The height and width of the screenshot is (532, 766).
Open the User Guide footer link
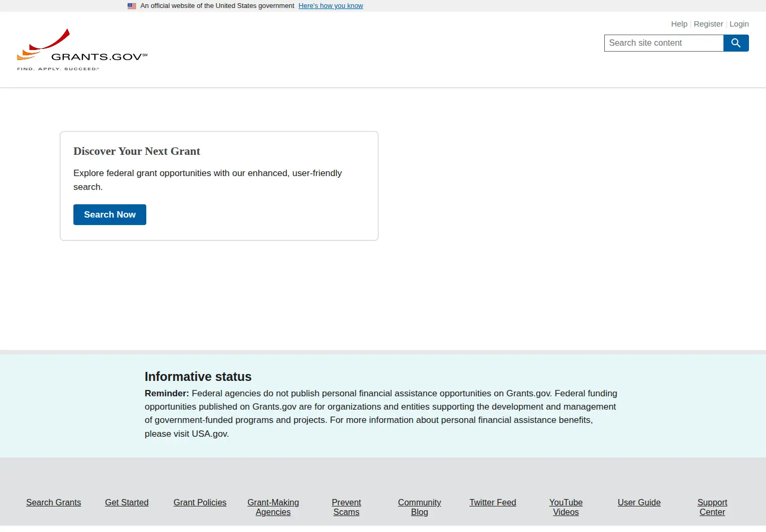[x=639, y=502]
